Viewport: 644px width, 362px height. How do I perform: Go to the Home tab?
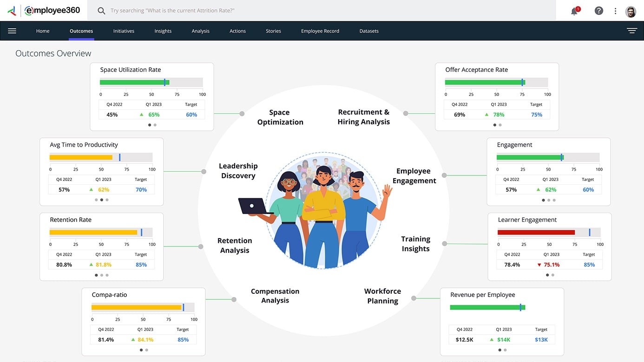(x=42, y=31)
